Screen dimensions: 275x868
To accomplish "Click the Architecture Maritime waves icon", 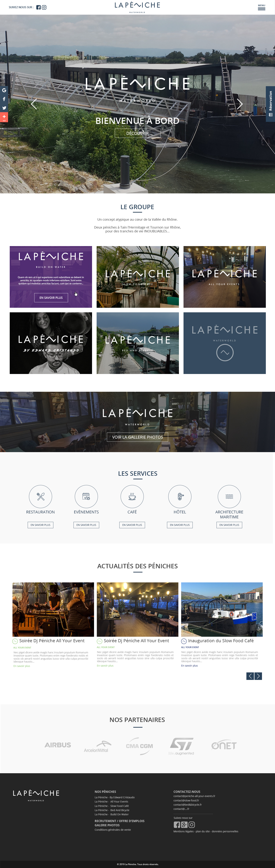I will pos(230,496).
